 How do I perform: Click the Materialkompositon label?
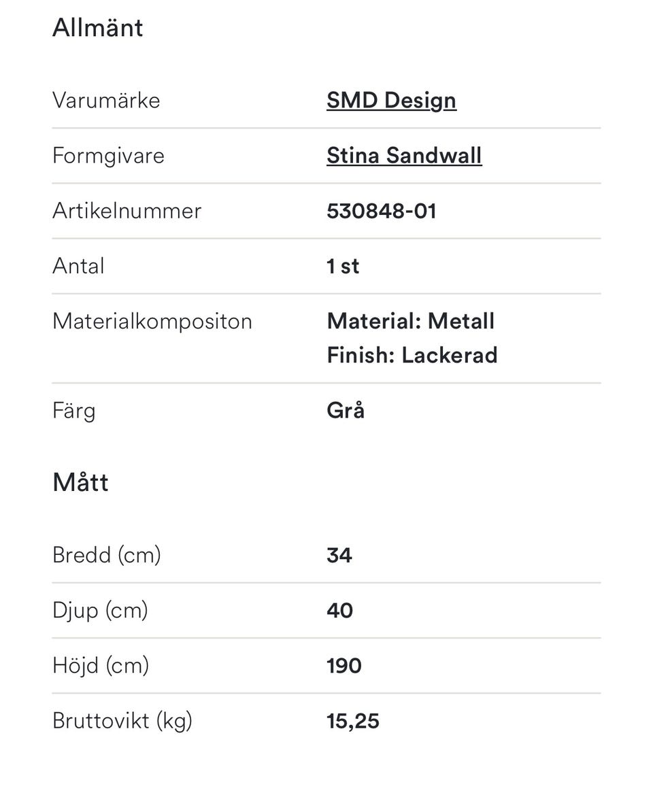click(152, 322)
